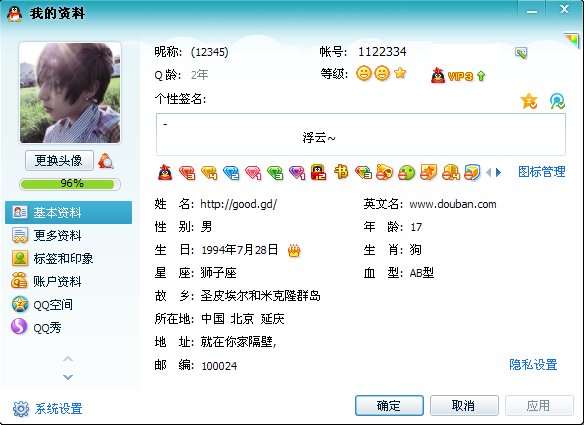Click the first smiley level icon

pos(364,73)
